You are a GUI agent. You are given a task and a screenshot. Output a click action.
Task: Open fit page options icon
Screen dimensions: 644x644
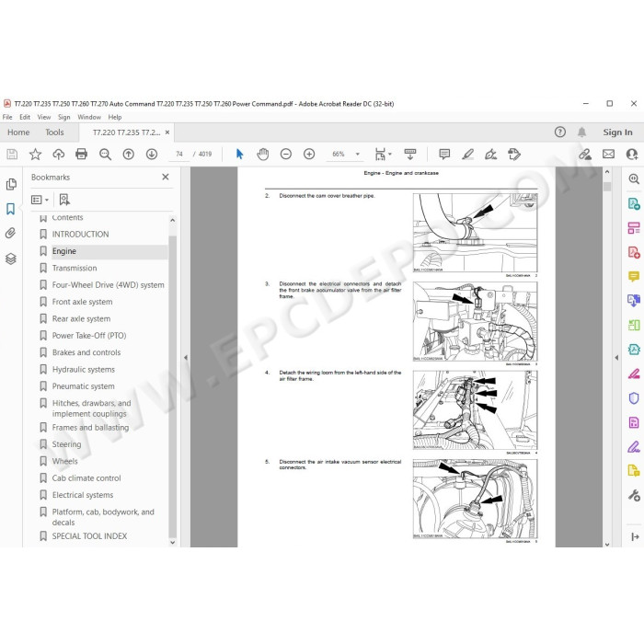[x=383, y=154]
